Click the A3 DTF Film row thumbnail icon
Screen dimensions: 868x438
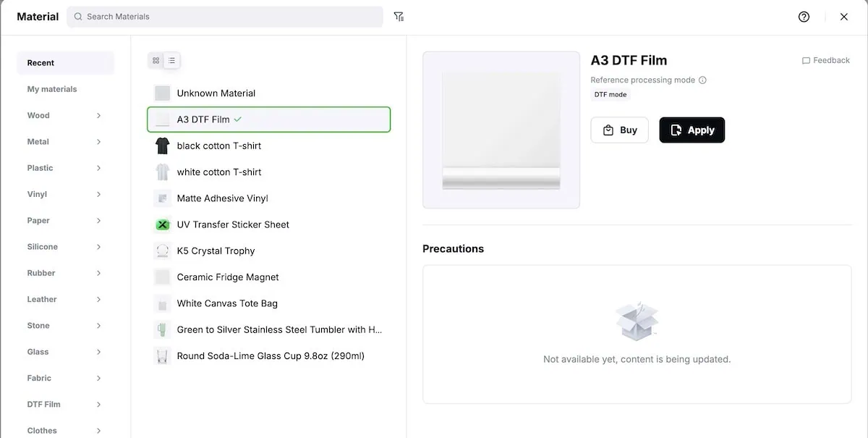point(162,119)
